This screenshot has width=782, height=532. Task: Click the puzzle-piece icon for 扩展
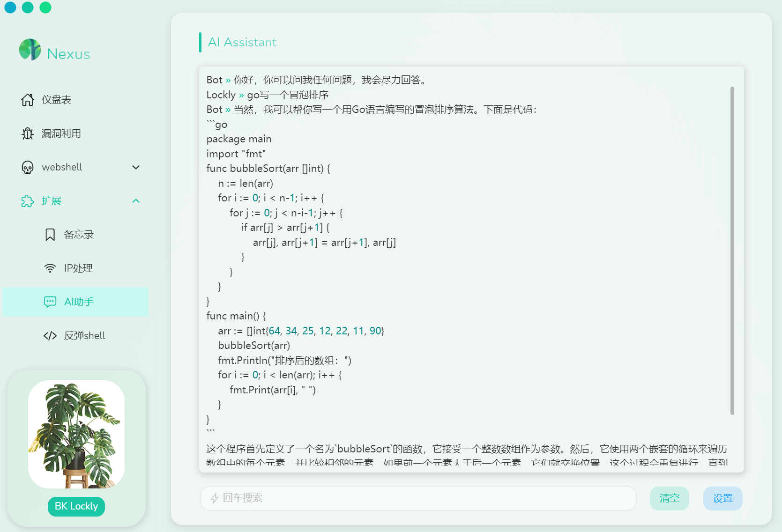[x=28, y=201]
